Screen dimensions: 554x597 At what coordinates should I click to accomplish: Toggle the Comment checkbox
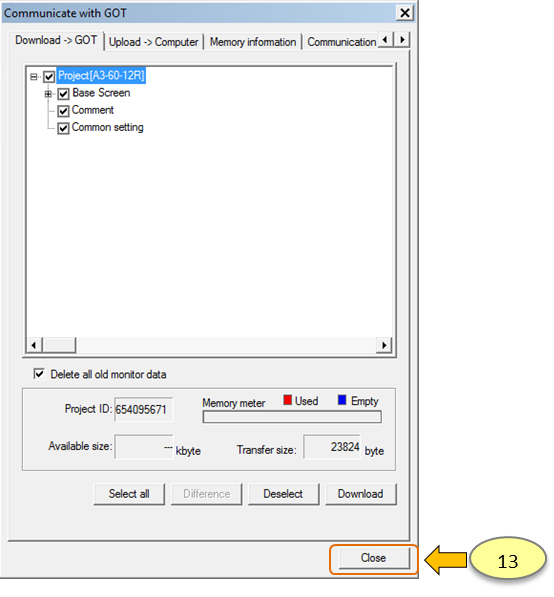coord(63,111)
